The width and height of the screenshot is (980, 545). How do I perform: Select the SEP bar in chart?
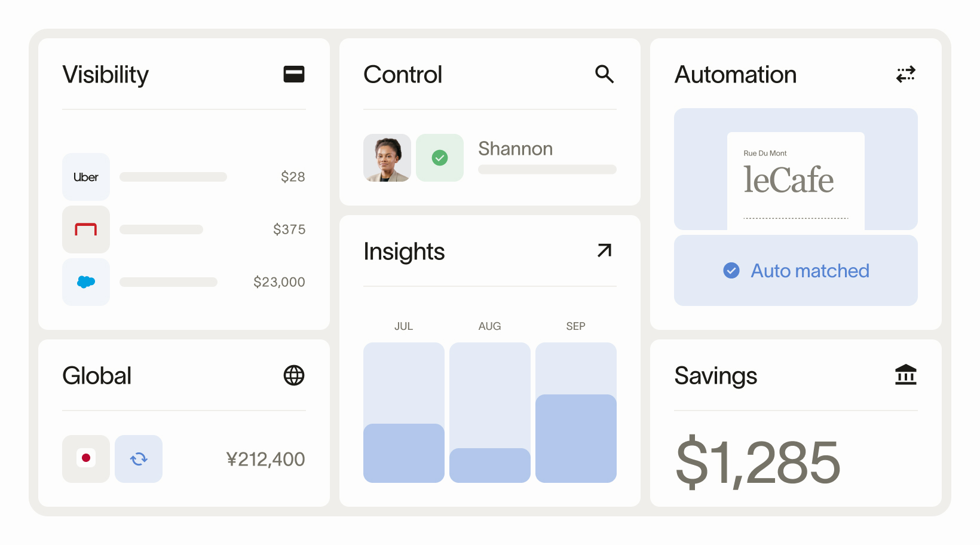tap(576, 412)
